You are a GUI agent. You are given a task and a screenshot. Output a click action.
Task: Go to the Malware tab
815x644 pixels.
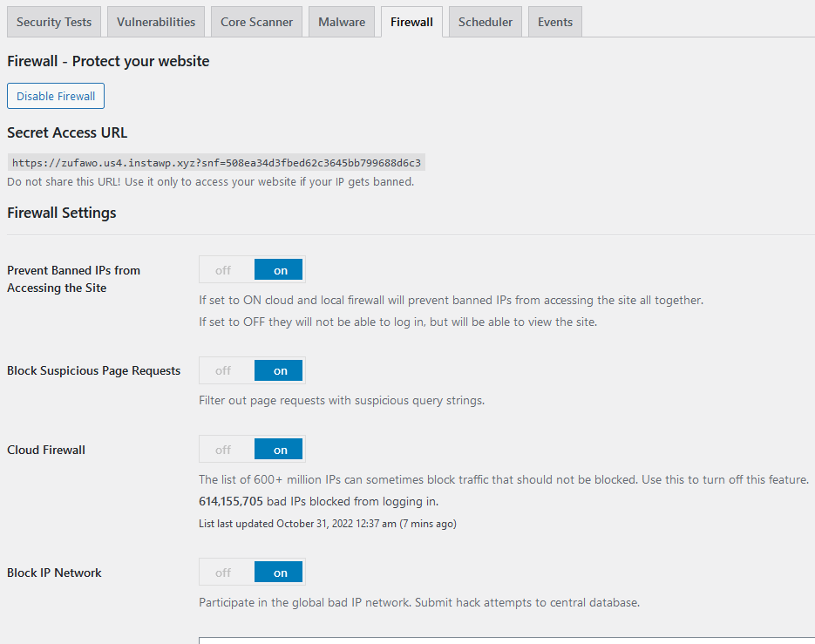point(342,22)
